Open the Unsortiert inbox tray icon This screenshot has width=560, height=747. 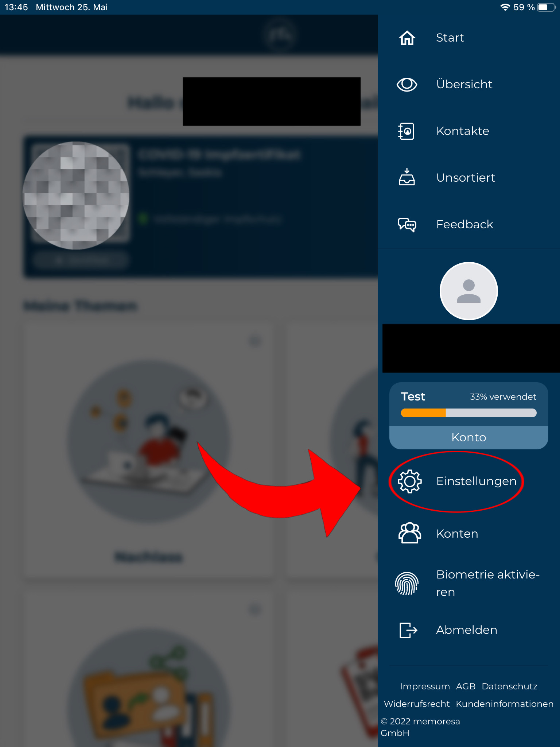pos(407,177)
